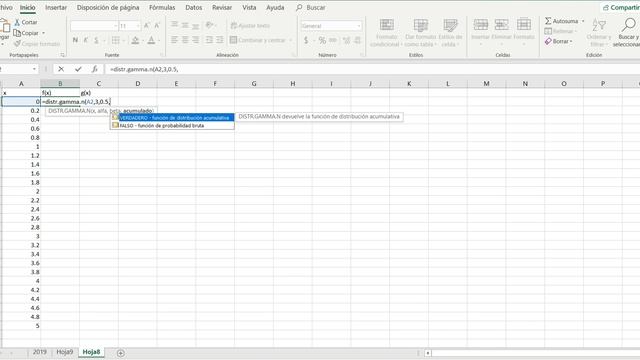Click the Copiar icon

pos(17,33)
